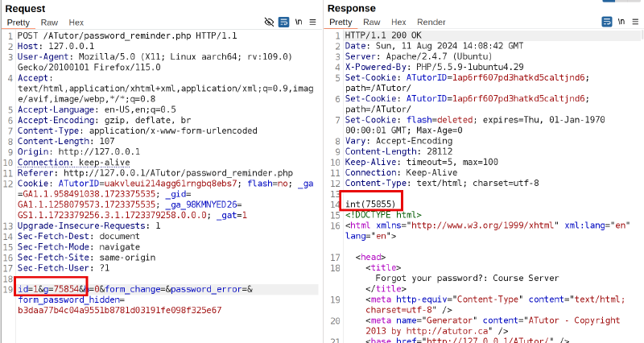This screenshot has width=644, height=343.
Task: Click the Connection: keep-alive request header
Action: 73,163
